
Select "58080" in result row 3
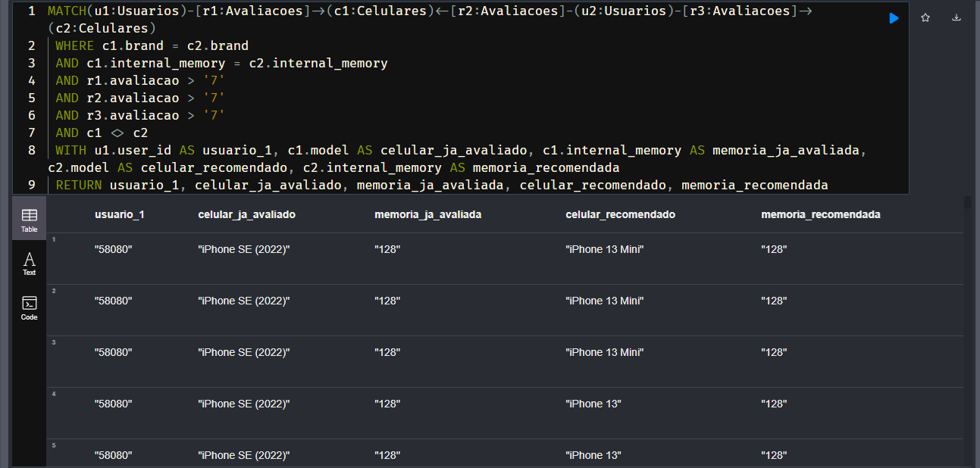[x=114, y=352]
